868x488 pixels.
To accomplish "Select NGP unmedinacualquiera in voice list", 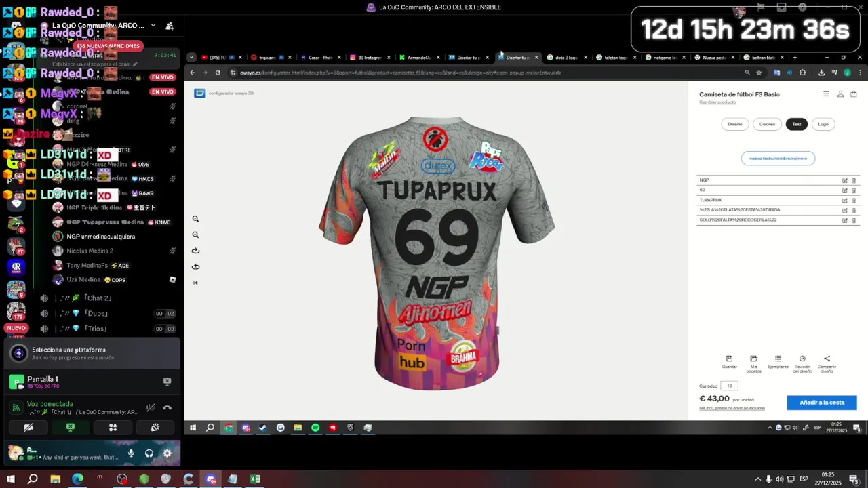I will tap(100, 237).
